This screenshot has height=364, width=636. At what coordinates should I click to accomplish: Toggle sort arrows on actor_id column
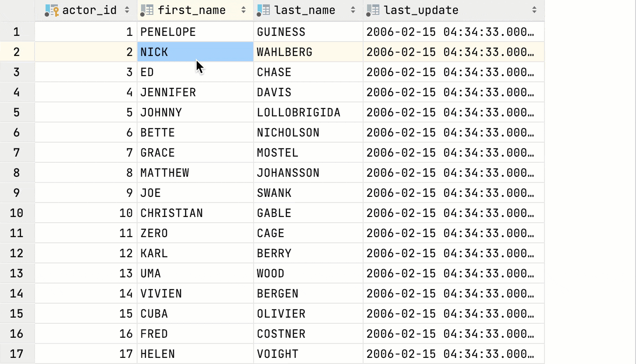tap(127, 10)
